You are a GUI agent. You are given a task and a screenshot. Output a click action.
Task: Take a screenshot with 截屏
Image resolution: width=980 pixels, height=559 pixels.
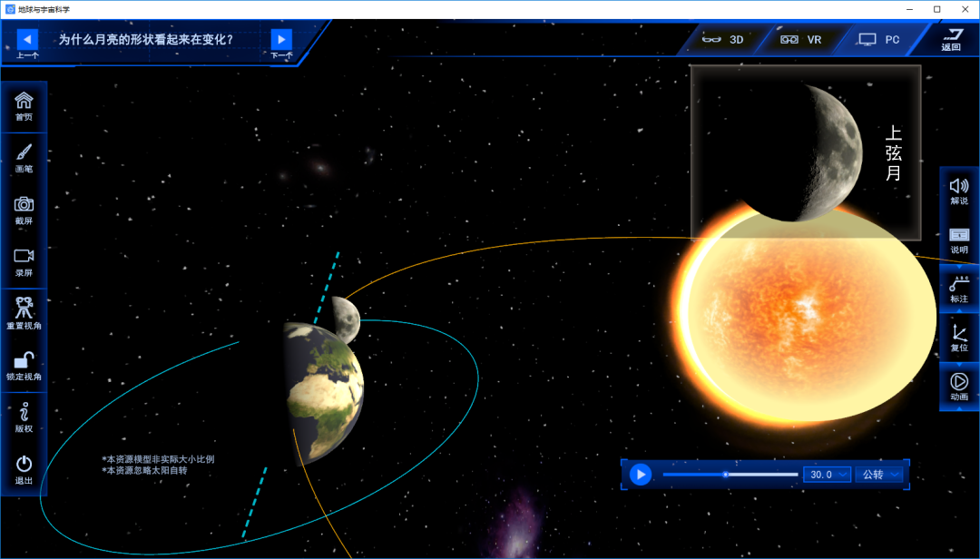click(24, 211)
